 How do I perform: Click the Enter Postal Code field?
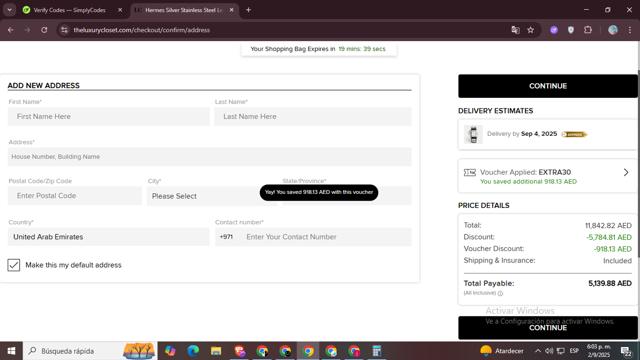[75, 196]
